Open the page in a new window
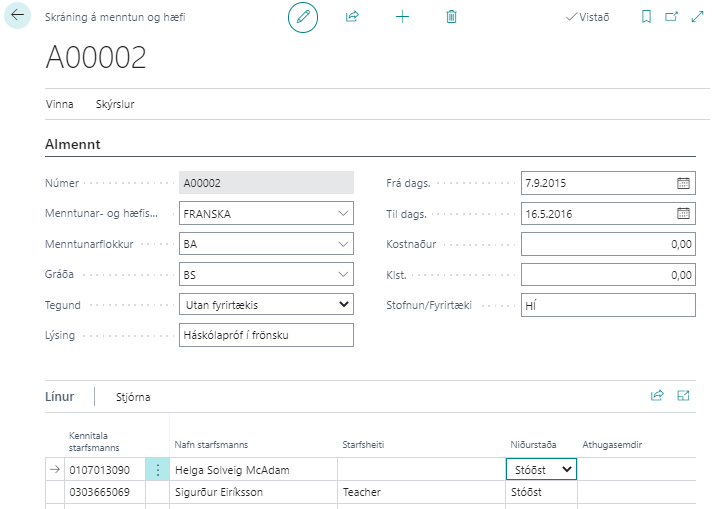Screen dimensions: 716x509 pos(671,17)
